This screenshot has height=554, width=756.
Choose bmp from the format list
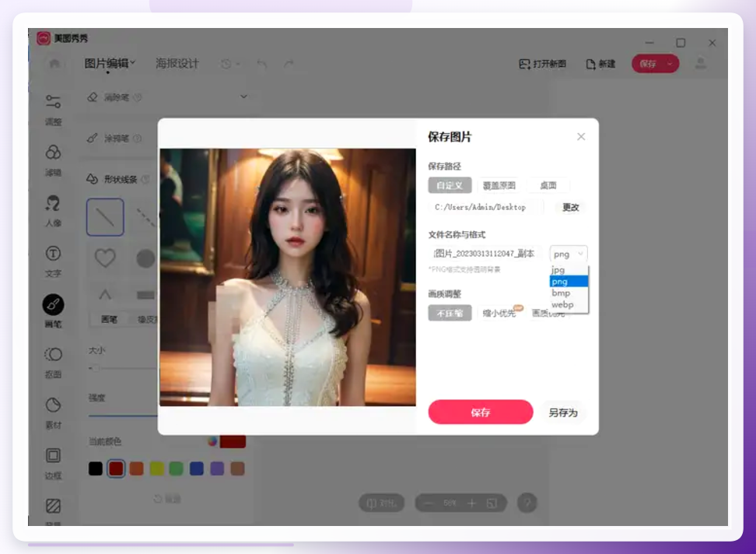pos(569,293)
